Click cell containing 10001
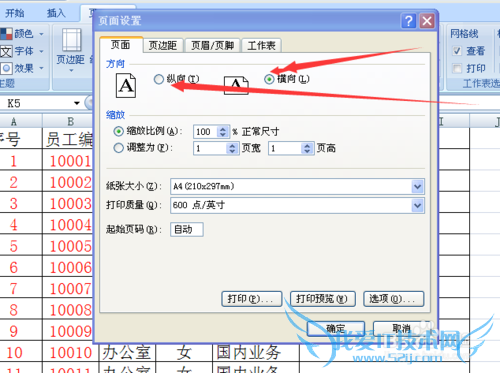The width and height of the screenshot is (500, 373). pos(68,161)
